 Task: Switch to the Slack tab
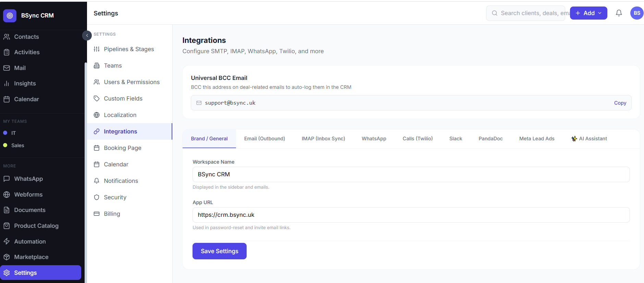point(456,139)
